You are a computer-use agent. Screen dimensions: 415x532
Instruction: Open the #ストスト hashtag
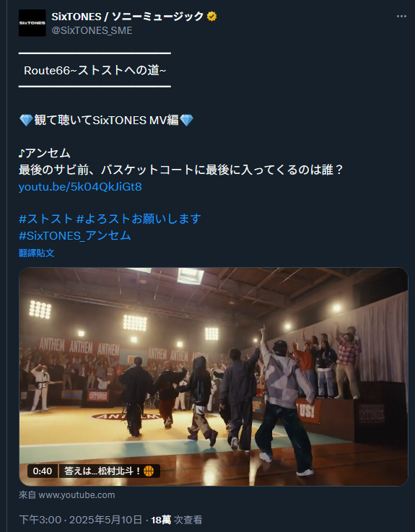pos(45,219)
